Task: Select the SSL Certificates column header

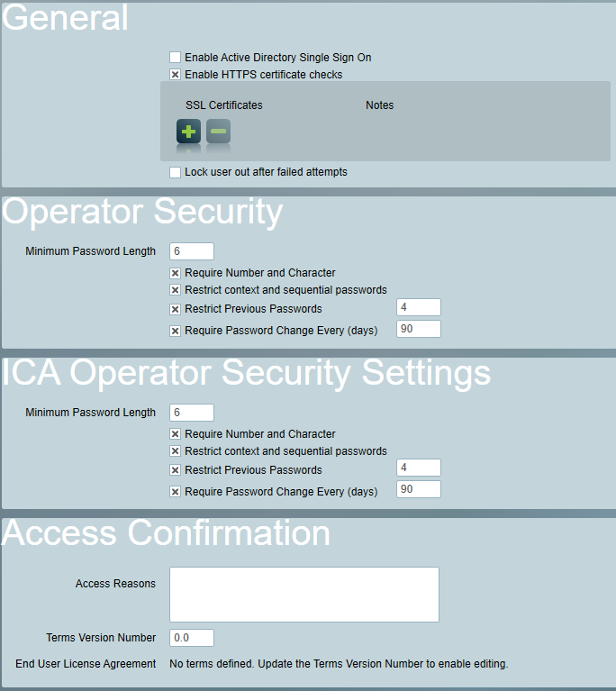Action: click(x=224, y=105)
